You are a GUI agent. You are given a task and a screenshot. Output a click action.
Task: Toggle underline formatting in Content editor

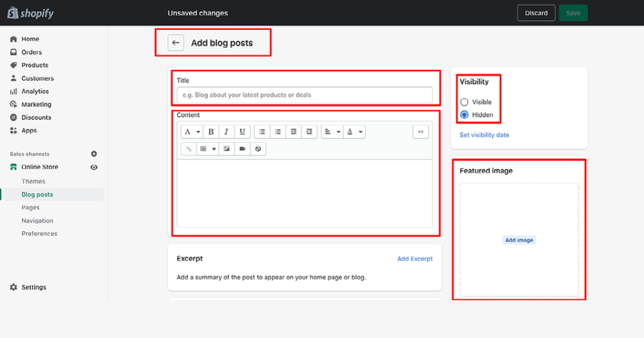242,132
